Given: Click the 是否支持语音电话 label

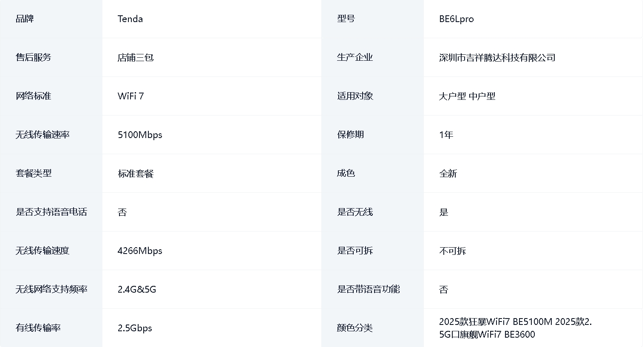Looking at the screenshot, I should tap(51, 212).
